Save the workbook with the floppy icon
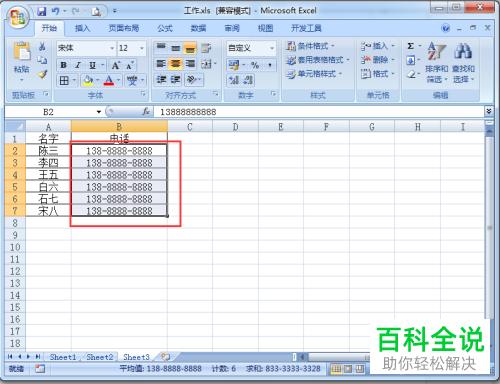Screen dimensions: 500x384 click(42, 12)
